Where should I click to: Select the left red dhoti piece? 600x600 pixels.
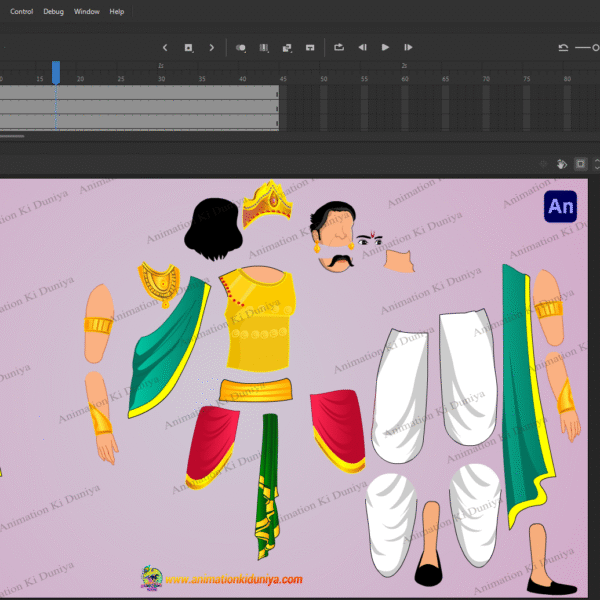[x=212, y=447]
